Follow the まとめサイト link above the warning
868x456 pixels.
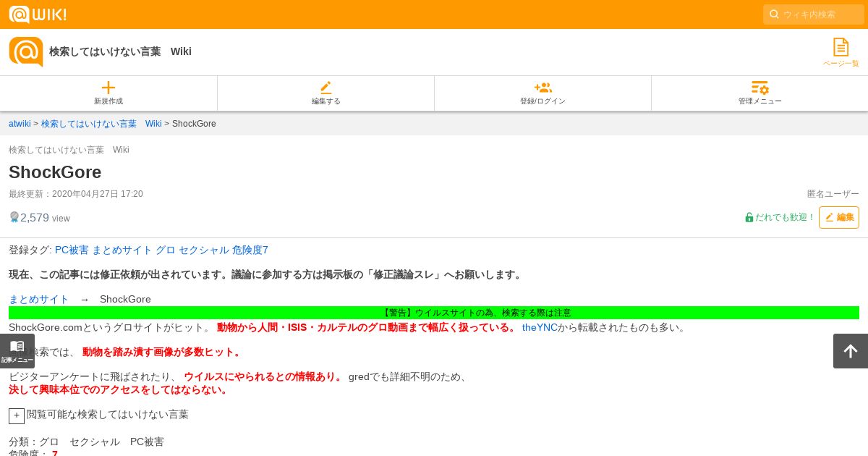[39, 299]
